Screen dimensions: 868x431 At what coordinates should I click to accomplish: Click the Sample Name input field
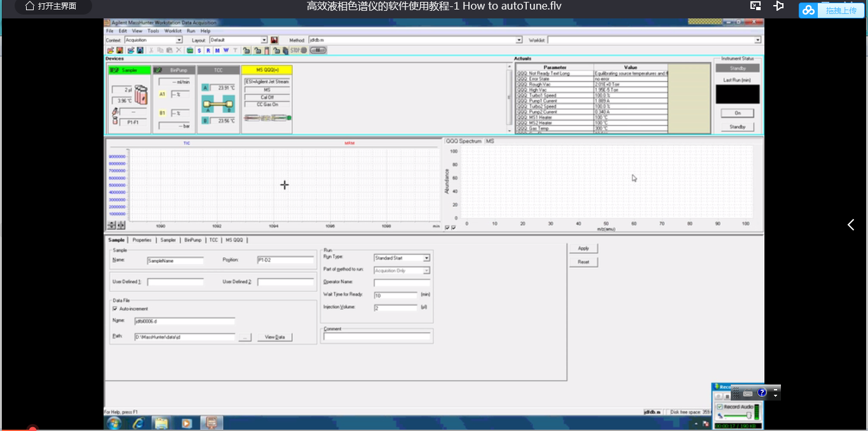point(175,260)
